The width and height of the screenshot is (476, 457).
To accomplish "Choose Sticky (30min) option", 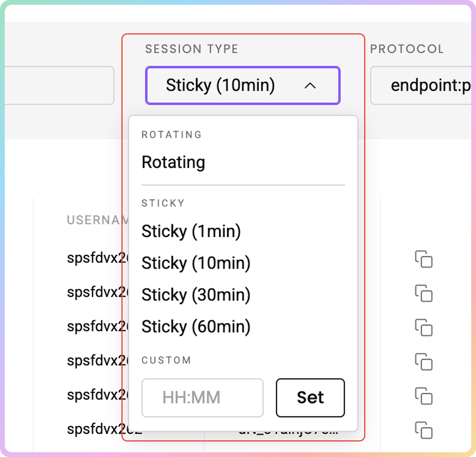I will point(196,295).
